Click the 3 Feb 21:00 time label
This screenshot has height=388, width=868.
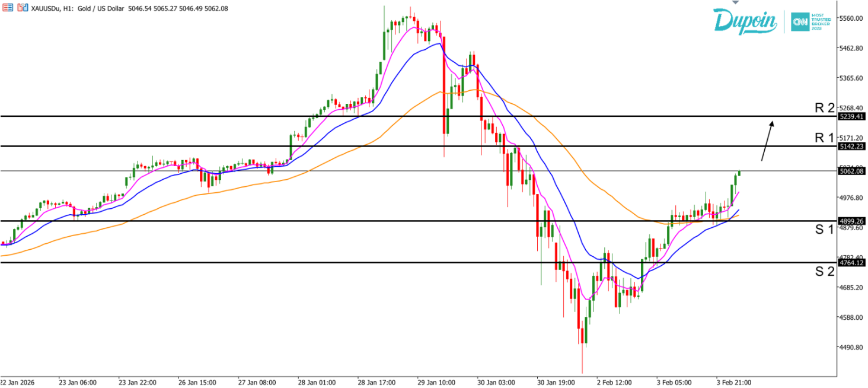coord(734,382)
